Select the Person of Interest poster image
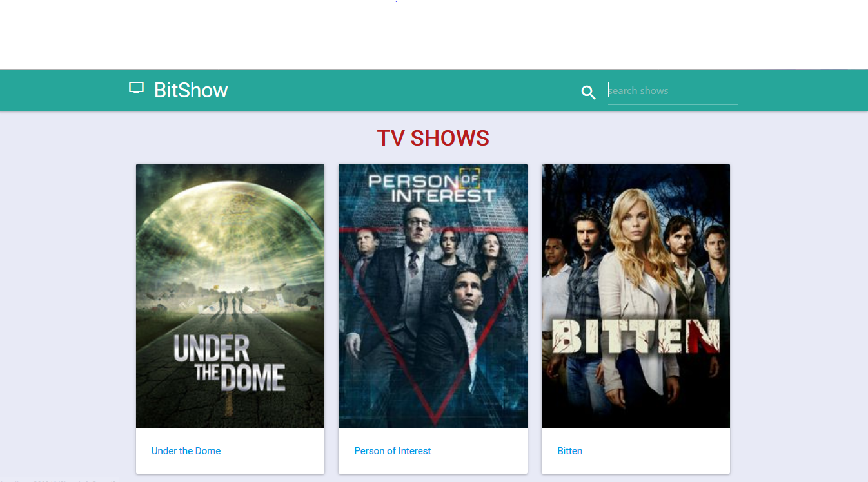The image size is (868, 482). tap(433, 296)
